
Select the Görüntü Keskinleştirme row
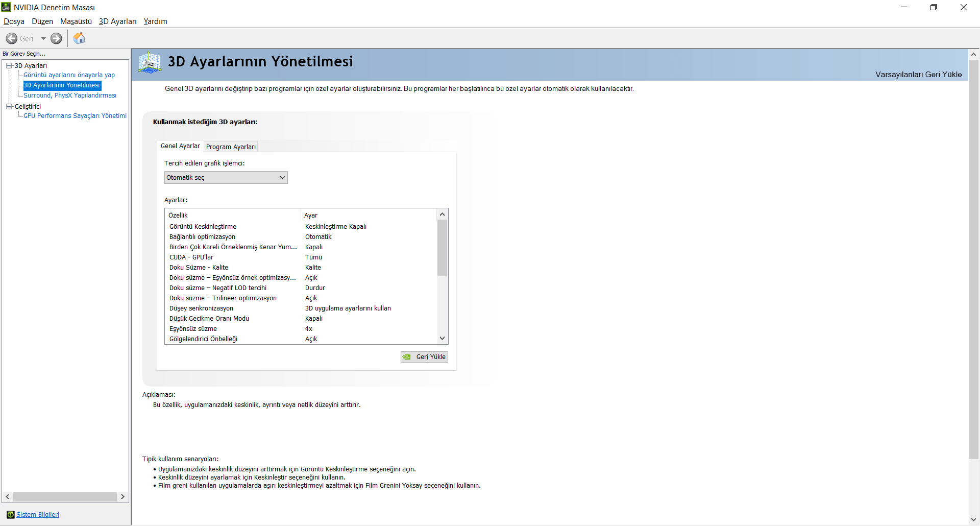pos(301,227)
